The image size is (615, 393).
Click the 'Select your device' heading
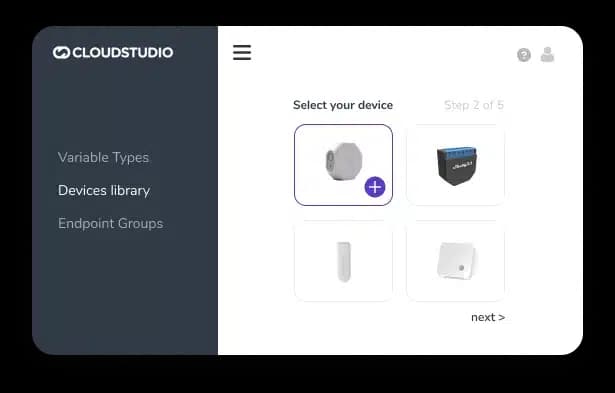tap(343, 105)
